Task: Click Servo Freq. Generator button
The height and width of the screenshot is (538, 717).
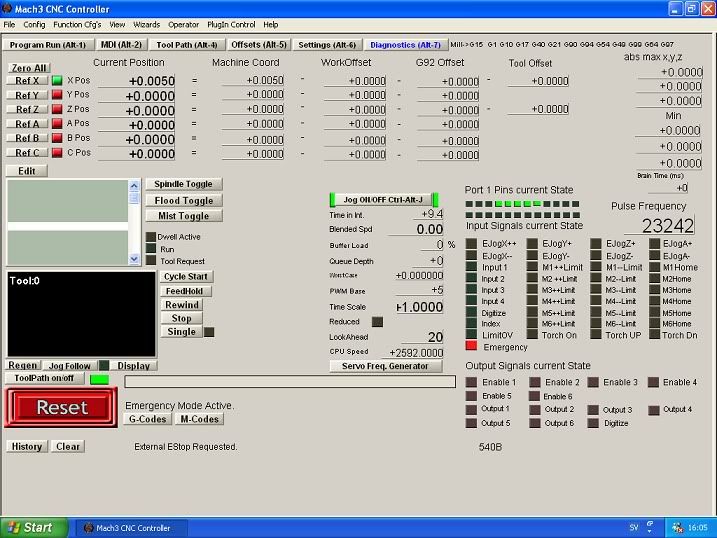Action: tap(385, 366)
